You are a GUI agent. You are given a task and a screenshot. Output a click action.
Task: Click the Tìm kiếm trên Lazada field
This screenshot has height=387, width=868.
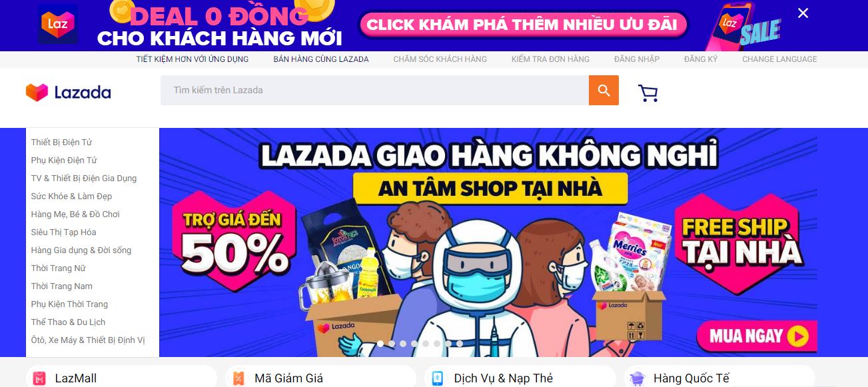tap(374, 90)
